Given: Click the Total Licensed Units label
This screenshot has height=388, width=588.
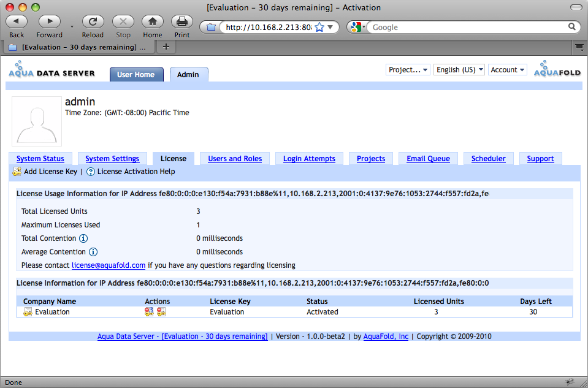Looking at the screenshot, I should (55, 211).
